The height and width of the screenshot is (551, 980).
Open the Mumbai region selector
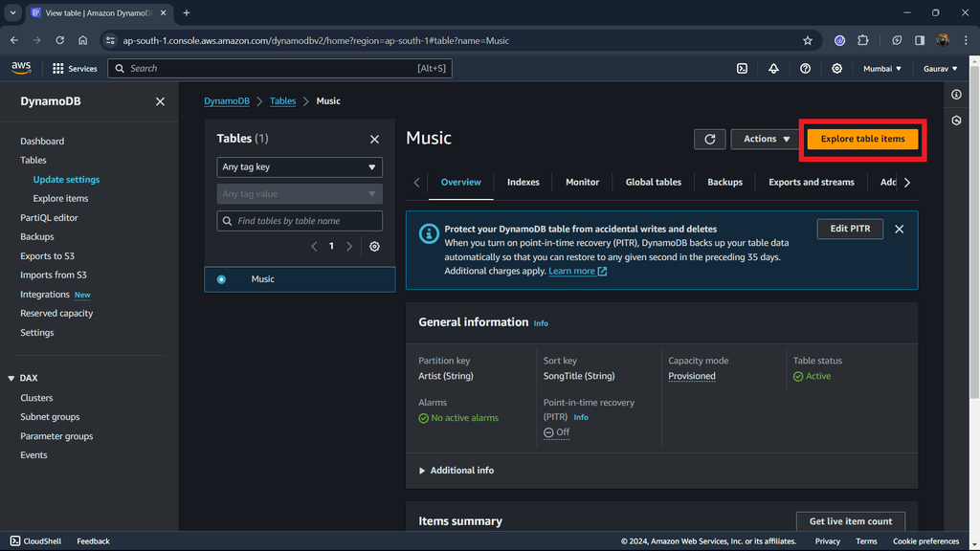(881, 69)
